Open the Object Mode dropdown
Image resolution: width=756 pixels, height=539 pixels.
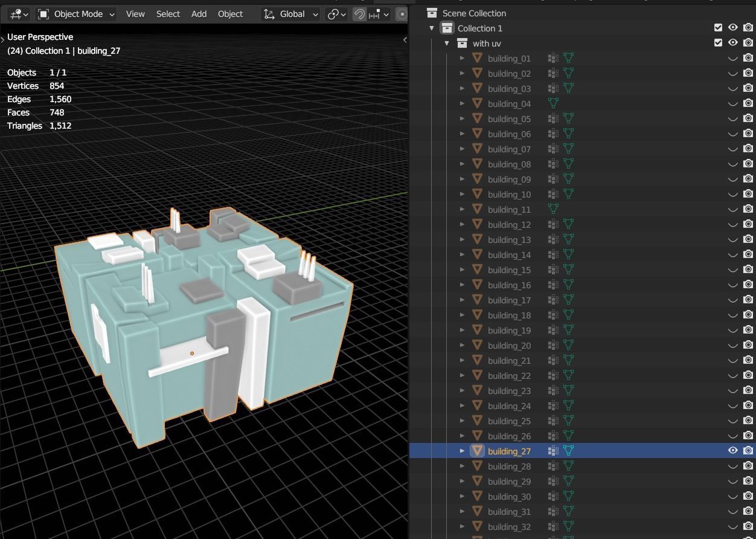click(x=76, y=14)
